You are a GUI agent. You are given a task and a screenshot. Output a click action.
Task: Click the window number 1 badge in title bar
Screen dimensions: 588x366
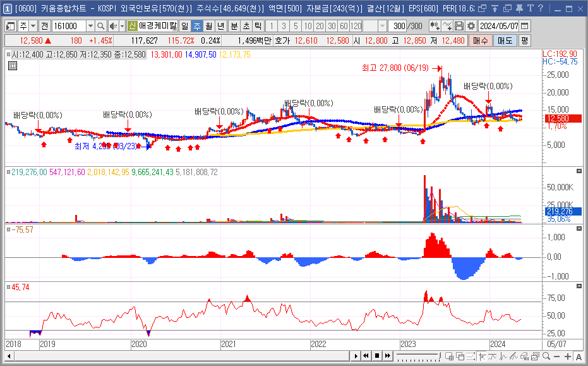(x=7, y=9)
